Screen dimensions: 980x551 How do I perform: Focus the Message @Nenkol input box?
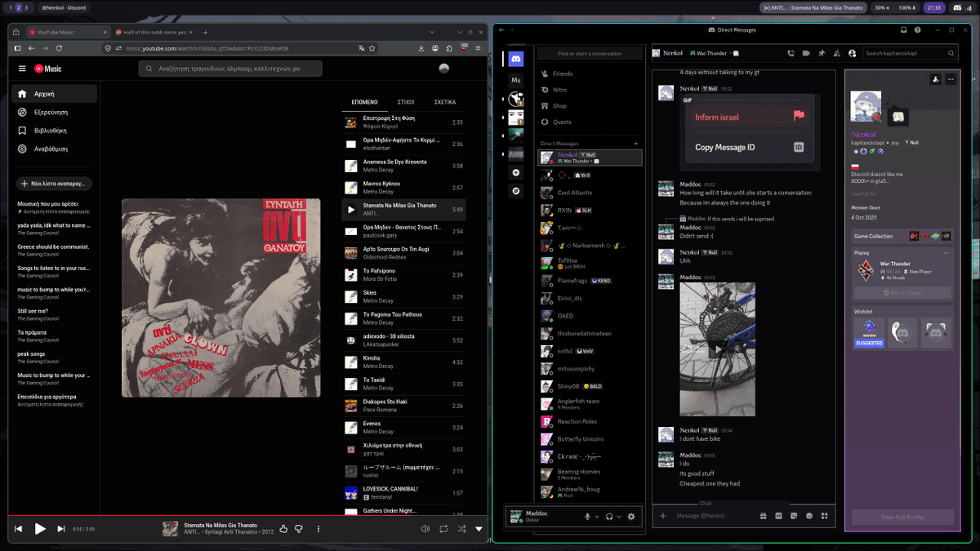[x=714, y=516]
